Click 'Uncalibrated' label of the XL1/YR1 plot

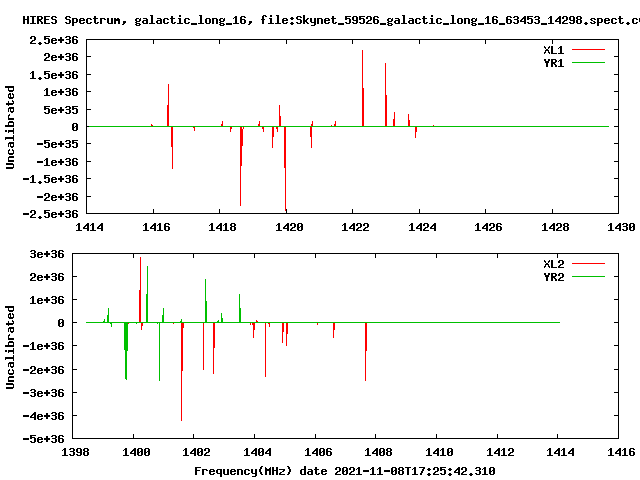point(10,127)
